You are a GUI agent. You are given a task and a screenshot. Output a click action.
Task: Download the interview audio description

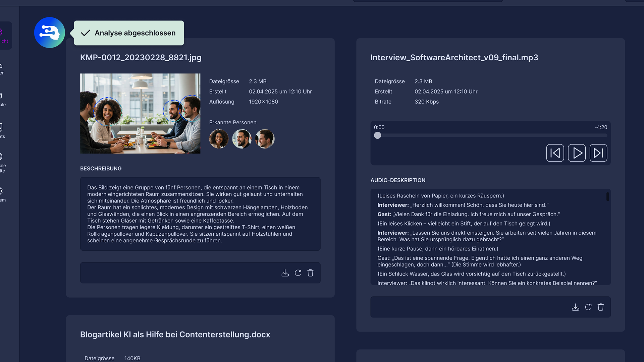click(576, 307)
